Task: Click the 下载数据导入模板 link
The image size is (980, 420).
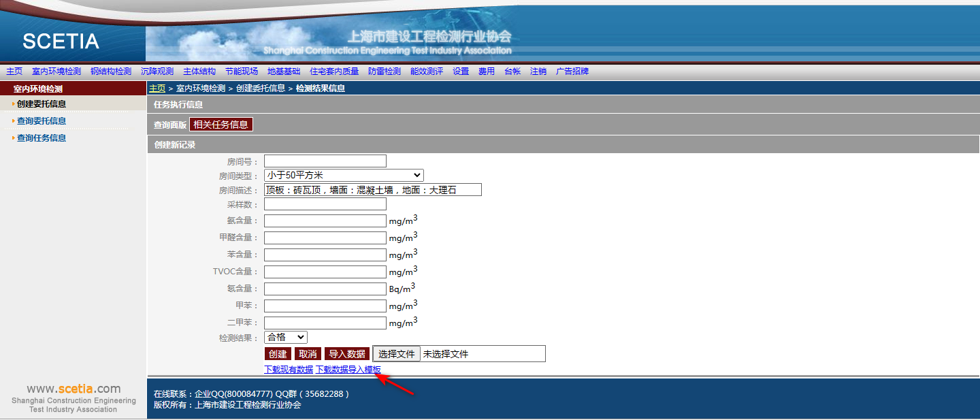Action: [348, 370]
